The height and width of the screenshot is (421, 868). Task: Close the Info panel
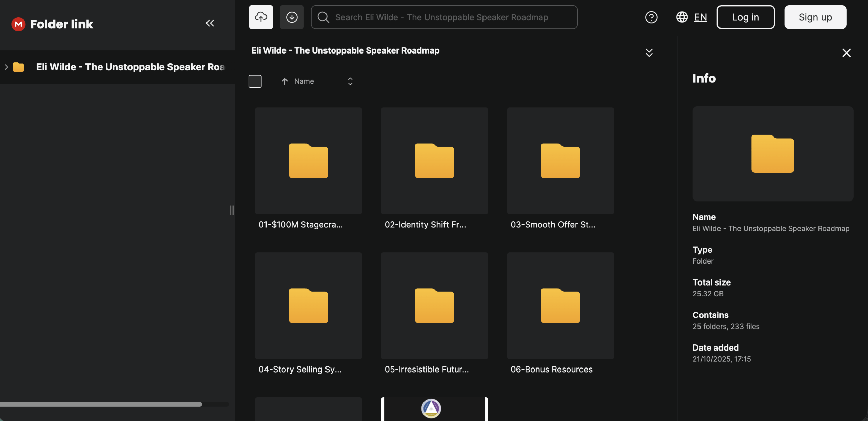pos(846,53)
